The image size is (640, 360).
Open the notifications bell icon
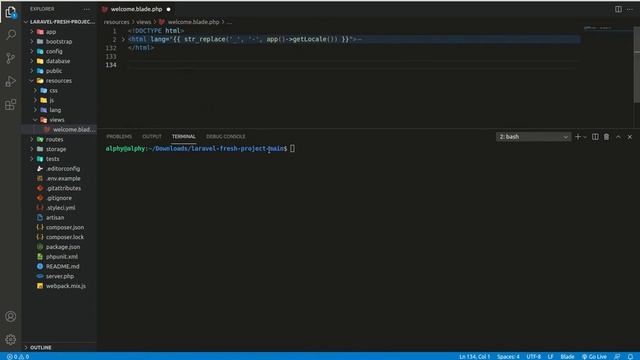(x=630, y=356)
